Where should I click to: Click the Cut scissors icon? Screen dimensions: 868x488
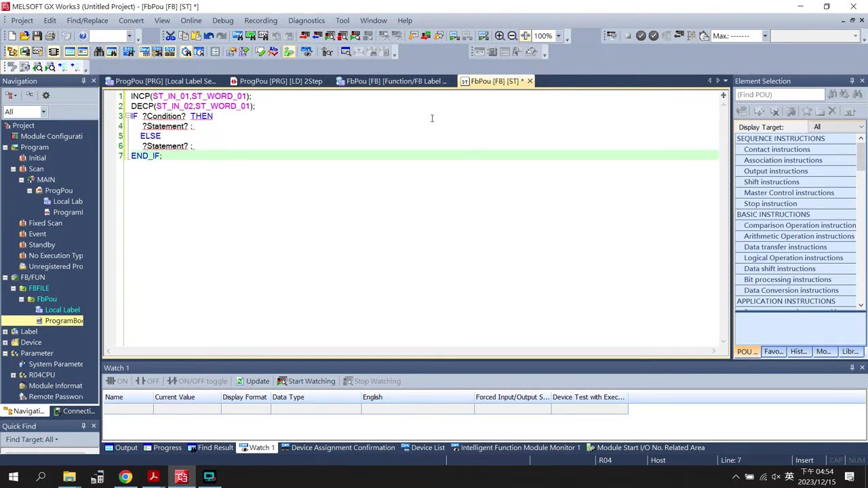[170, 36]
